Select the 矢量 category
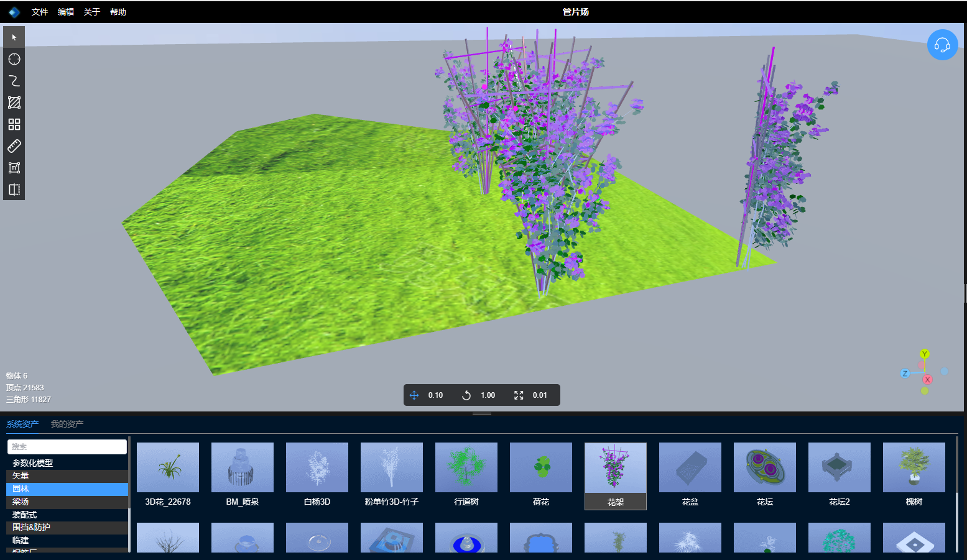This screenshot has width=967, height=560. [x=67, y=476]
